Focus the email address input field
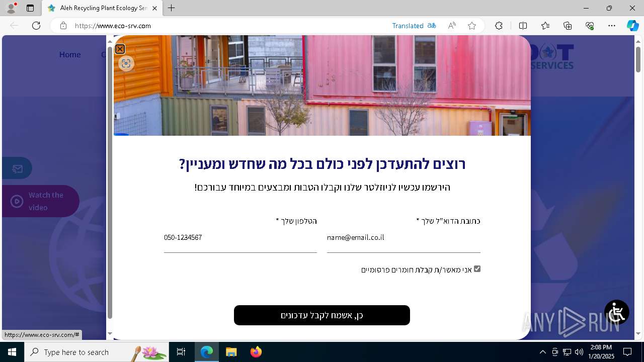 coord(404,238)
